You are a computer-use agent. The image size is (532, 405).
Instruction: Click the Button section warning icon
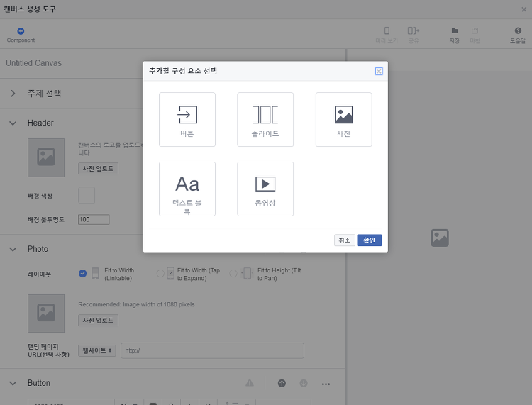250,382
